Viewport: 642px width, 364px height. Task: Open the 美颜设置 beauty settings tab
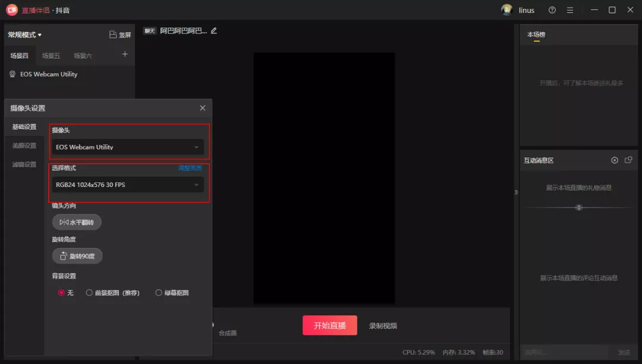tap(24, 145)
